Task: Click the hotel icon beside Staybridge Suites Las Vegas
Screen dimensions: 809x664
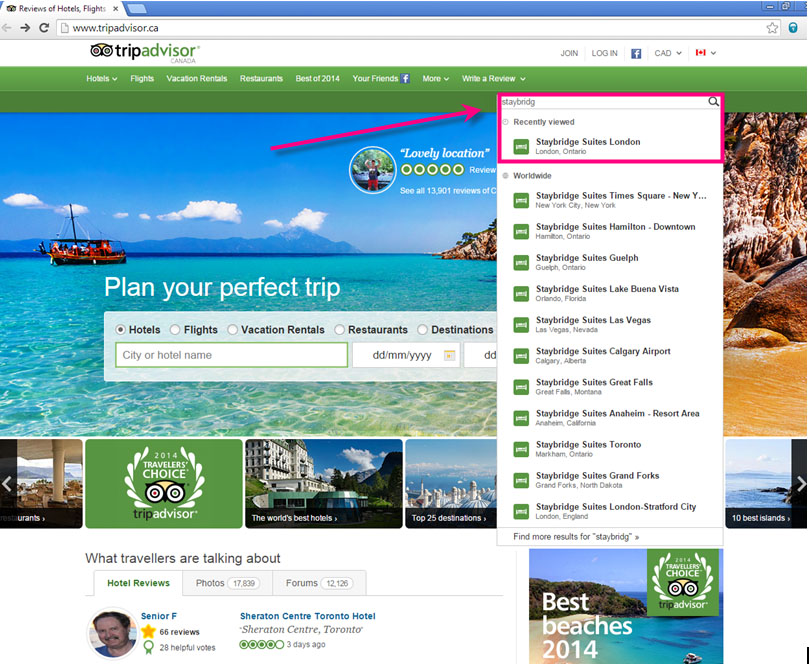Action: (521, 325)
